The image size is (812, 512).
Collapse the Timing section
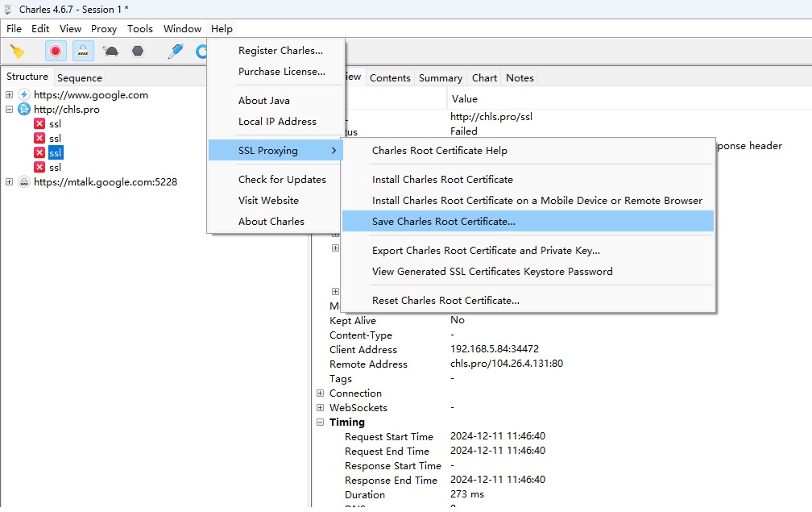(321, 423)
